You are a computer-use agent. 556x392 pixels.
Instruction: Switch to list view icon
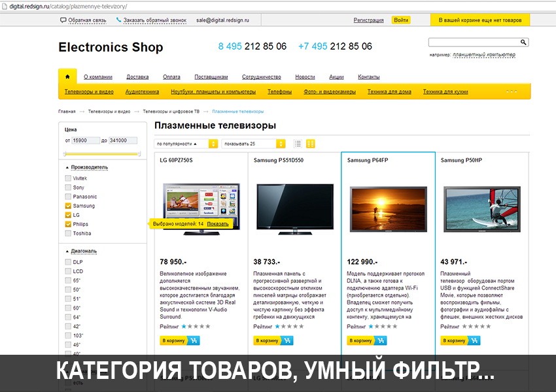(298, 144)
